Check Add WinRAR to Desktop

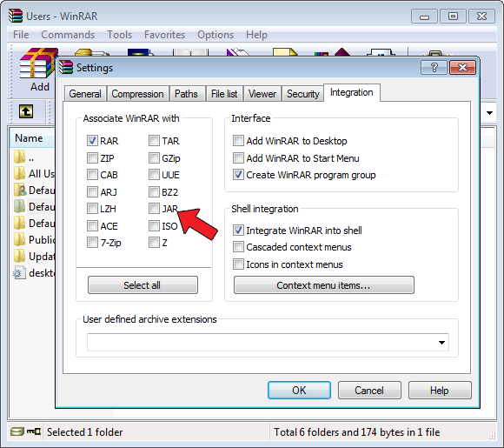click(238, 141)
